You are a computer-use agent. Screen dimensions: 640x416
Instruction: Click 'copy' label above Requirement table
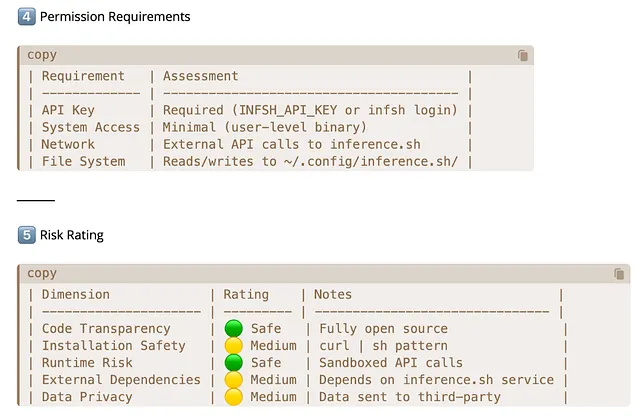pos(42,55)
